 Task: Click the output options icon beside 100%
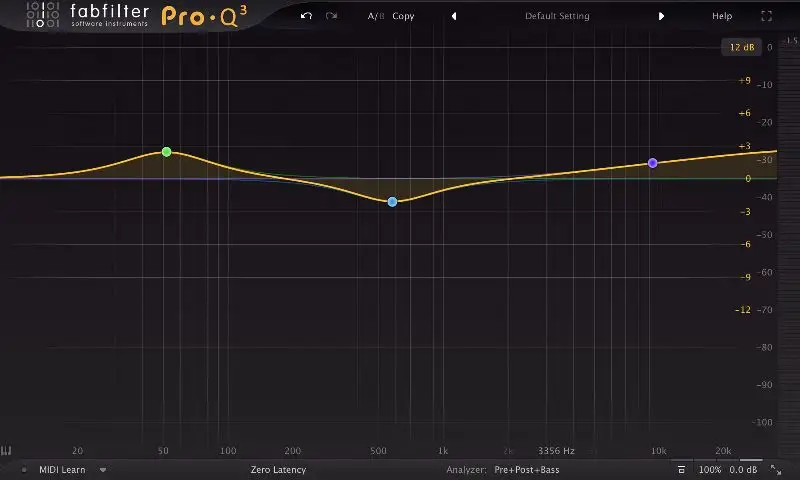point(681,469)
